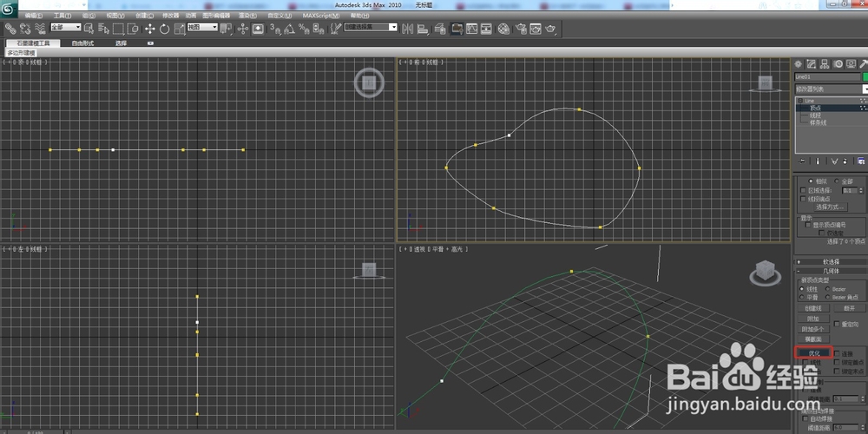Select the Bind to Space Warp tool

pyautogui.click(x=40, y=29)
